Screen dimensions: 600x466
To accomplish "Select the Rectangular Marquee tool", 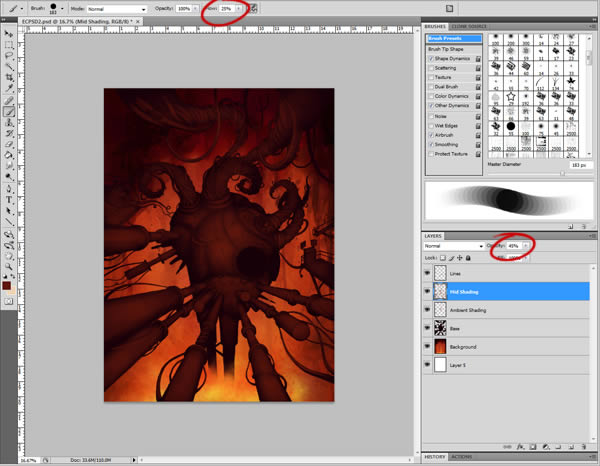I will (x=8, y=45).
